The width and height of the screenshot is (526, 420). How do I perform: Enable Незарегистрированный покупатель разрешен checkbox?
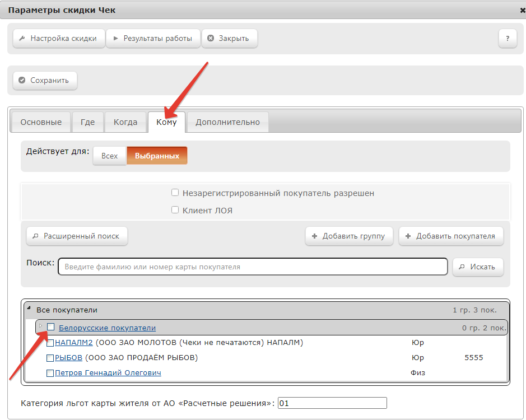point(175,193)
